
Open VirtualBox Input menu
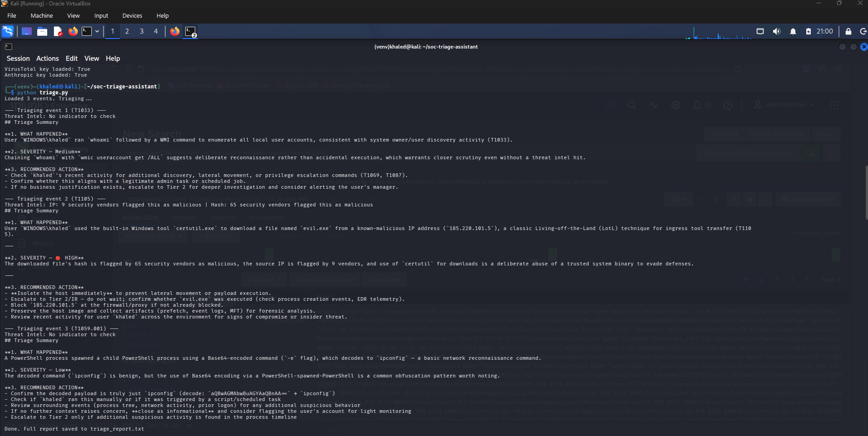pyautogui.click(x=101, y=15)
